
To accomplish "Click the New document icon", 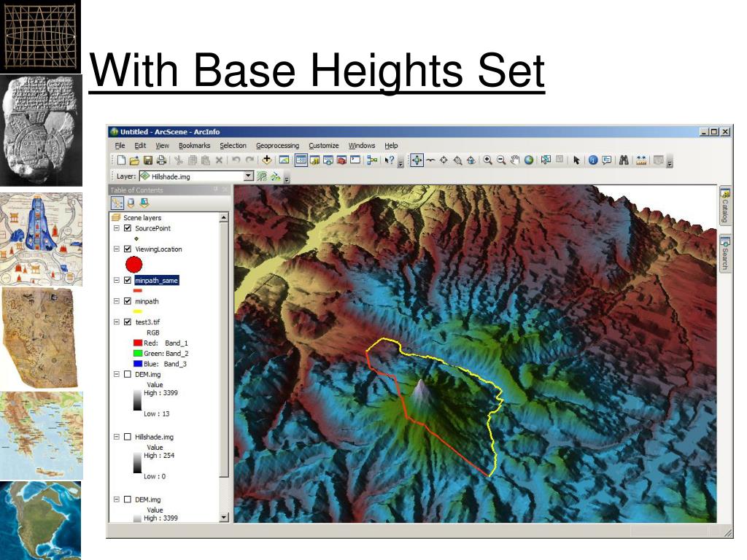I will (x=121, y=160).
